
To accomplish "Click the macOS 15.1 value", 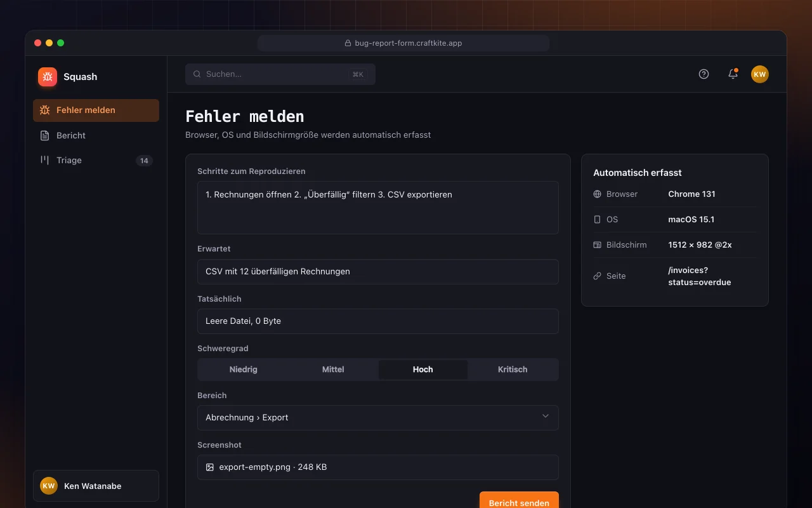I will (x=691, y=220).
